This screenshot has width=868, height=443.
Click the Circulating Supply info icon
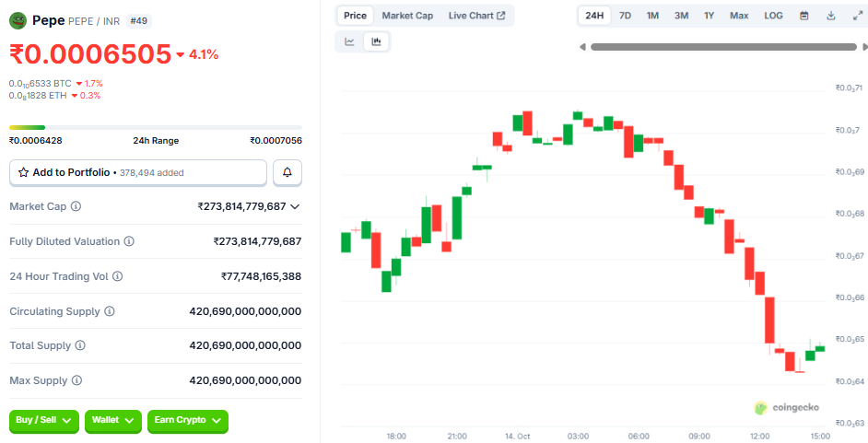110,311
